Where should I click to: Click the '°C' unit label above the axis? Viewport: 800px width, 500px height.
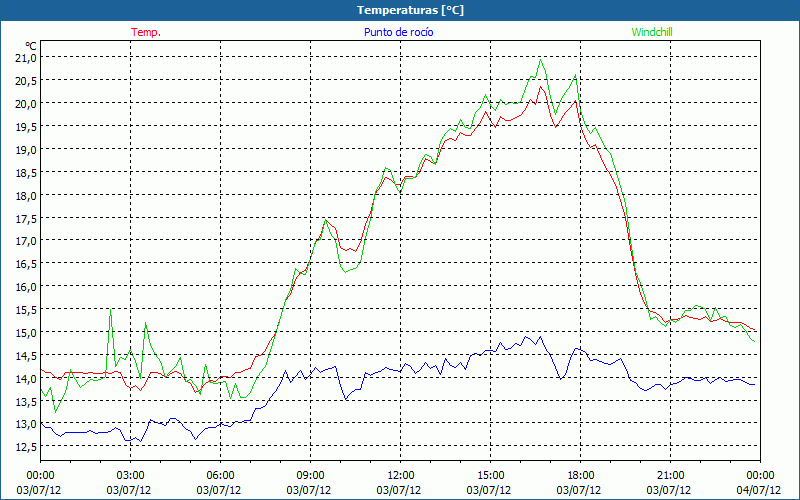click(31, 46)
